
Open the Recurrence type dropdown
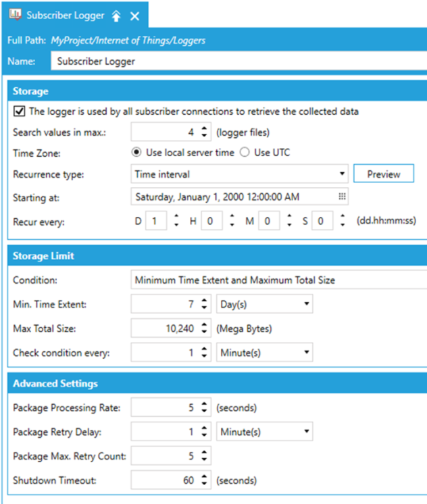(x=240, y=174)
